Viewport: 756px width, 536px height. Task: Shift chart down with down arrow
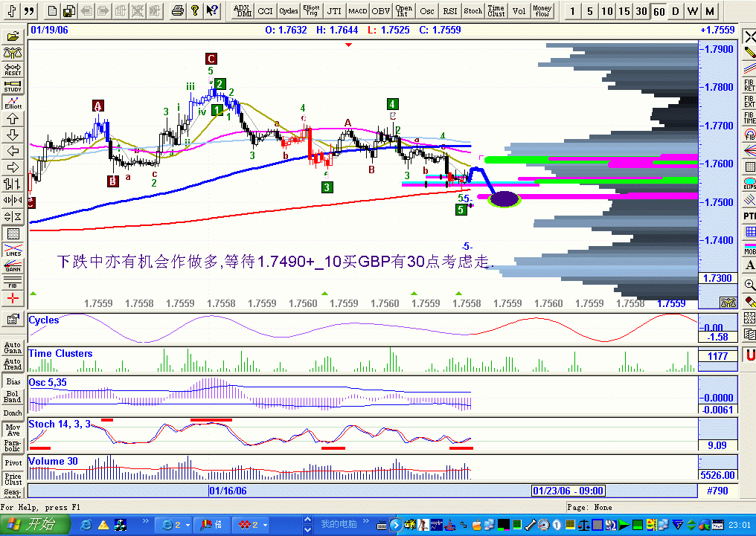click(x=13, y=135)
